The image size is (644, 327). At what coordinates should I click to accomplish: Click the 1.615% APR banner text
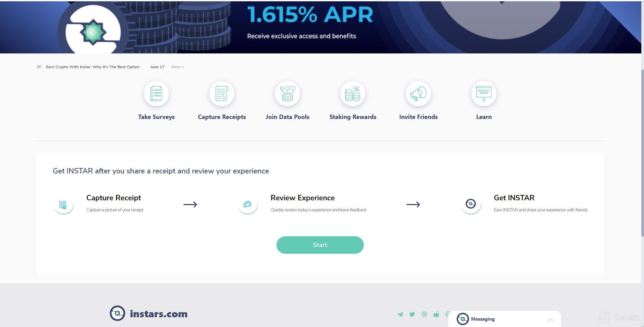[310, 15]
